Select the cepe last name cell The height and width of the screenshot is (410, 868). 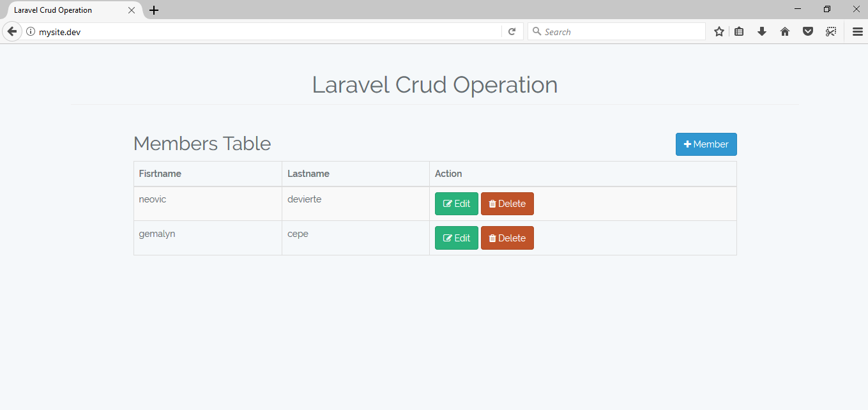[356, 238]
